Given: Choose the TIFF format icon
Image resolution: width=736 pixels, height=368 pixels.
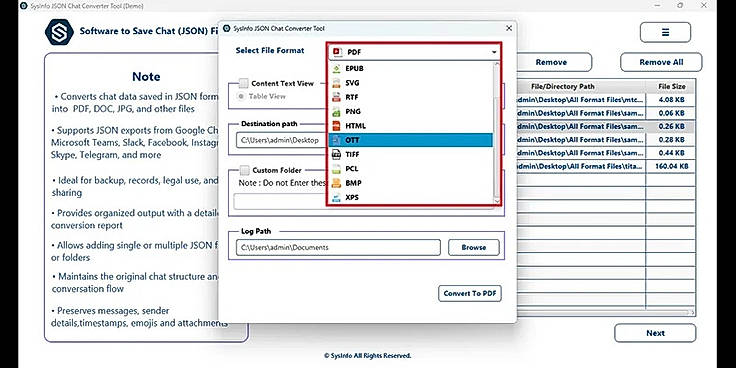Looking at the screenshot, I should 336,154.
